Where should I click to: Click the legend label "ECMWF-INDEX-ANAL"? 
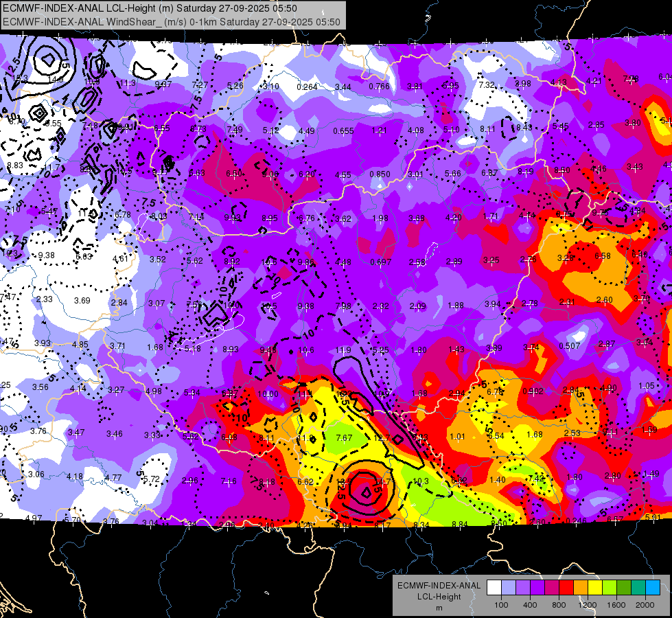point(439,586)
